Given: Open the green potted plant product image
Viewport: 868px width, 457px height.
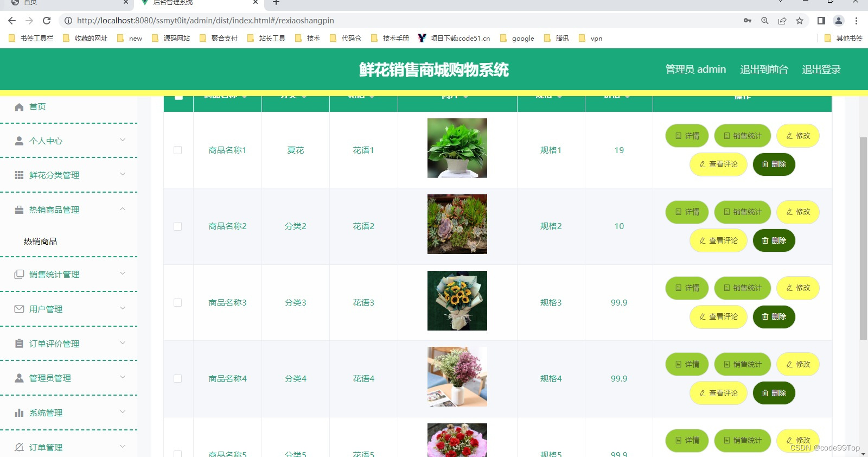Looking at the screenshot, I should pyautogui.click(x=457, y=148).
